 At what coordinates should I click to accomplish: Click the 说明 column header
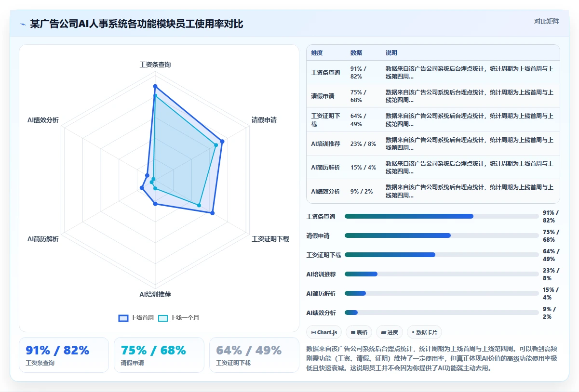click(391, 53)
